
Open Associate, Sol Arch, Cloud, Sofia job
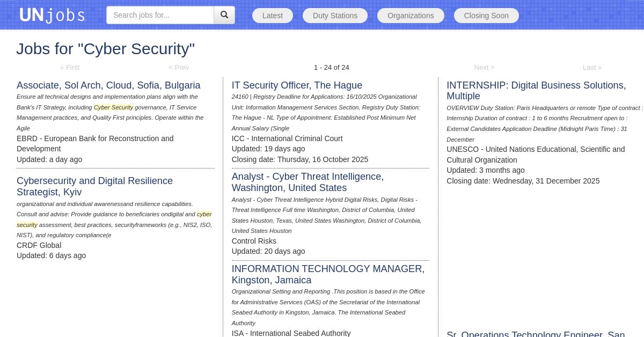(x=108, y=85)
